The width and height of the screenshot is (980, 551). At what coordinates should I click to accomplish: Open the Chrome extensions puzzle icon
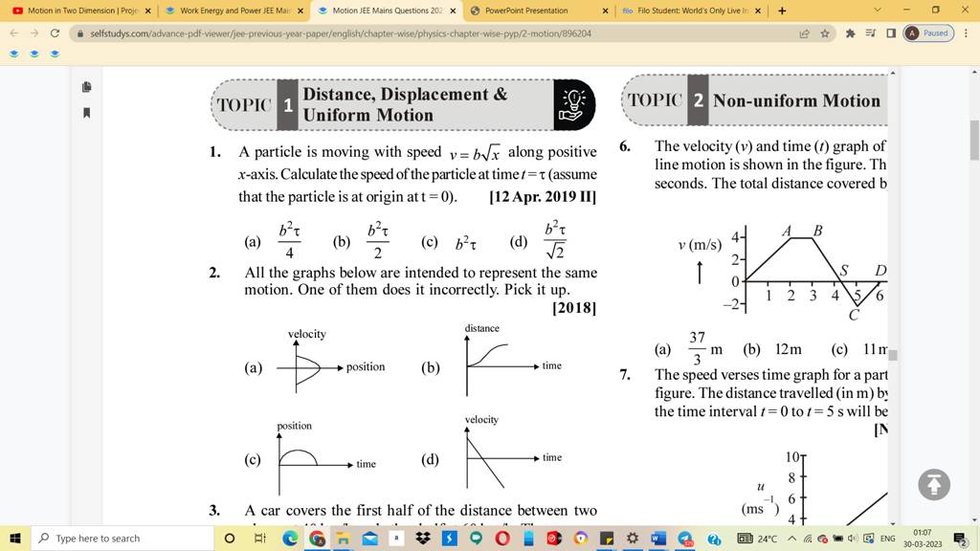[x=850, y=33]
